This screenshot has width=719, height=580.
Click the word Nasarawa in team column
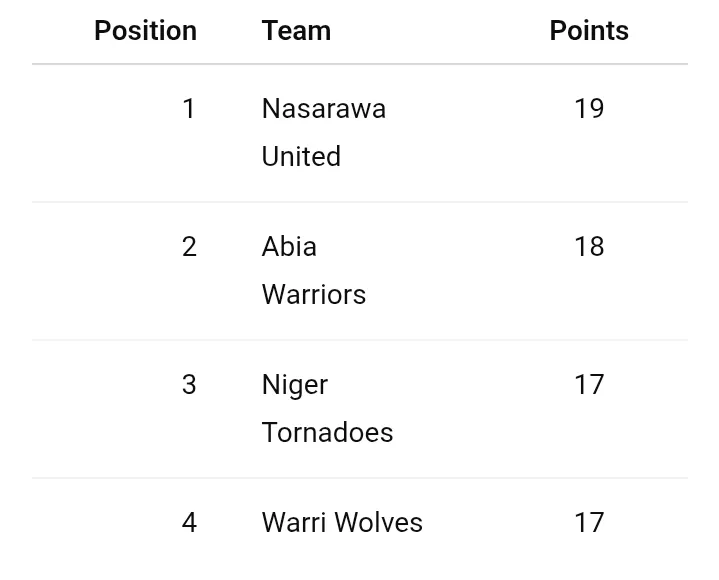[323, 109]
